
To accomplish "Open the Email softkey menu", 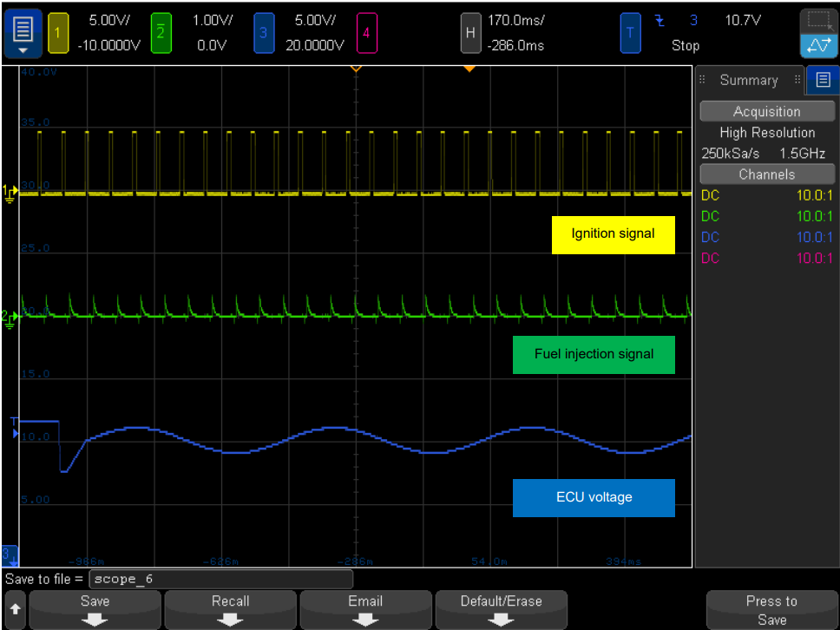I will pos(366,610).
